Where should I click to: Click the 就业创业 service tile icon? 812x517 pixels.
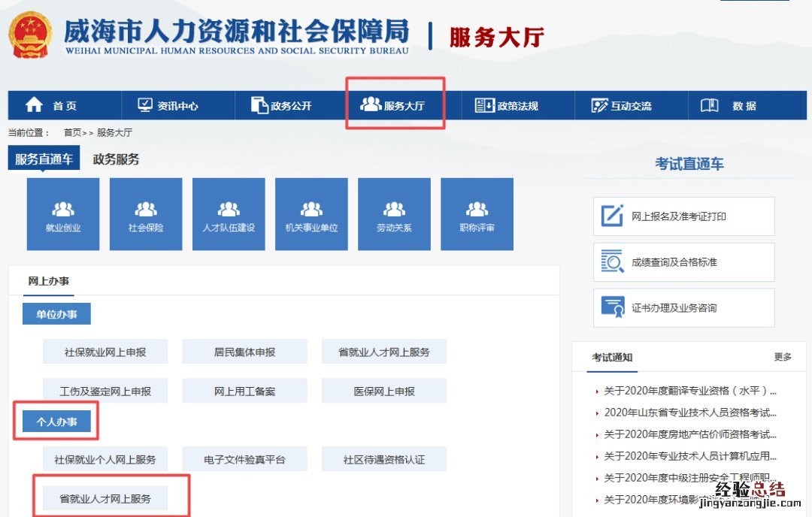point(62,210)
